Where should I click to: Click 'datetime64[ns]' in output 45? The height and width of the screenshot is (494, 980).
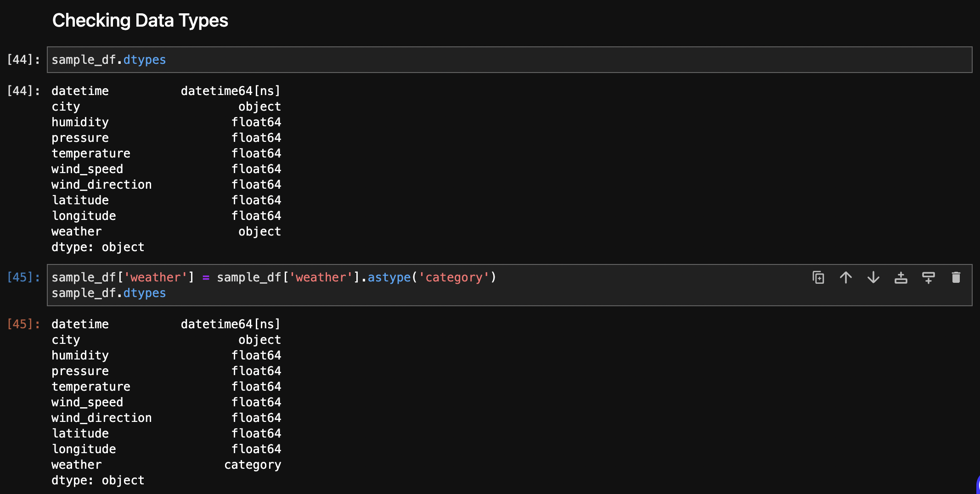(x=231, y=324)
